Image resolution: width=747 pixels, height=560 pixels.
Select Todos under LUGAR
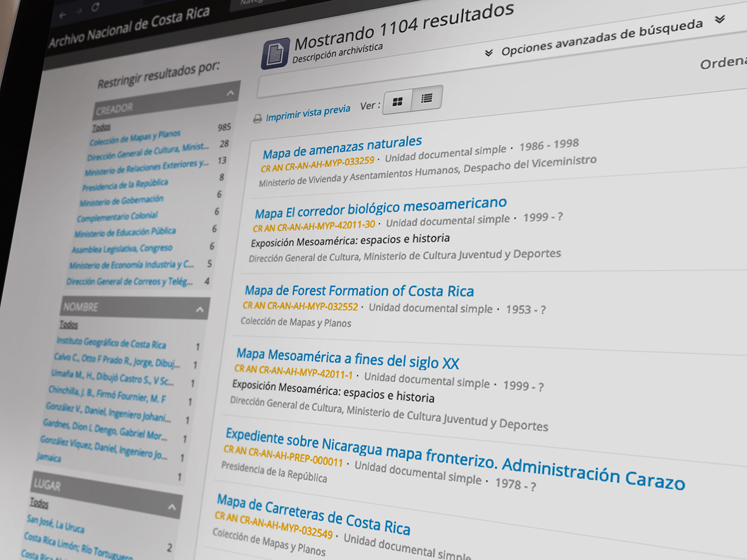39,503
